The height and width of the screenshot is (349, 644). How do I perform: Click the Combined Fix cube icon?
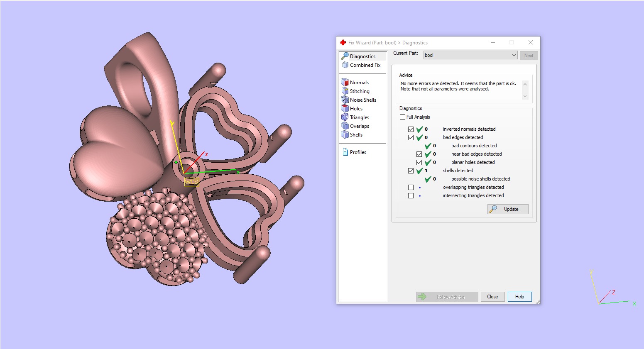(345, 65)
